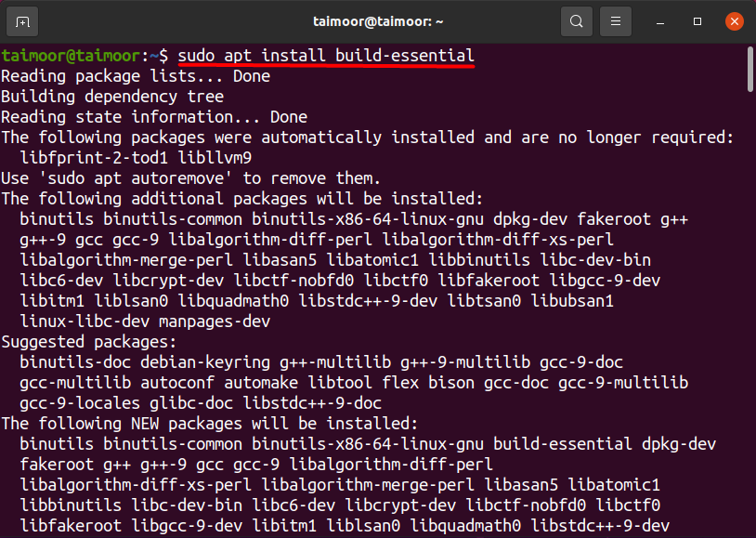Viewport: 756px width, 538px height.
Task: Click the taimoor@taimoor: ~ window title
Action: click(378, 21)
